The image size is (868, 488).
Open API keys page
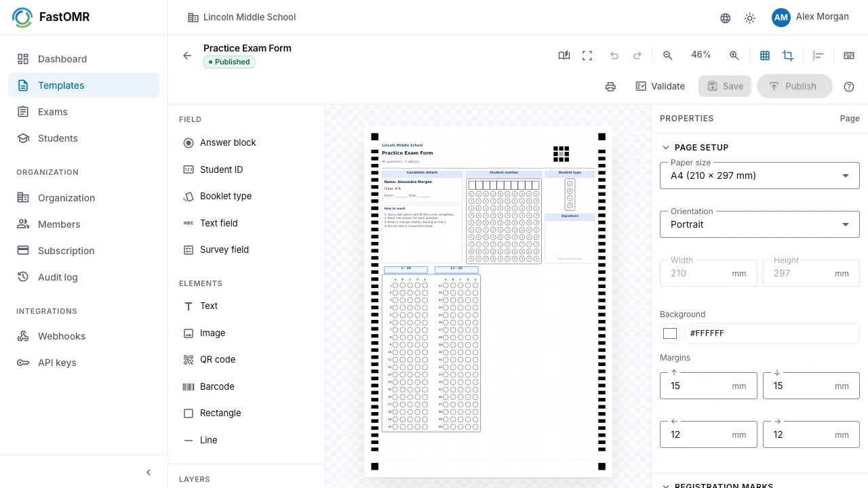point(83,363)
